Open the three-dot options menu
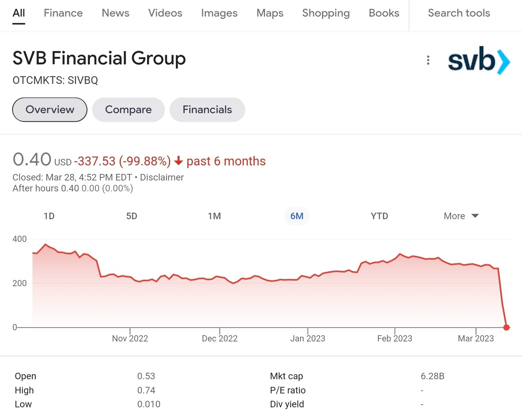 click(428, 60)
